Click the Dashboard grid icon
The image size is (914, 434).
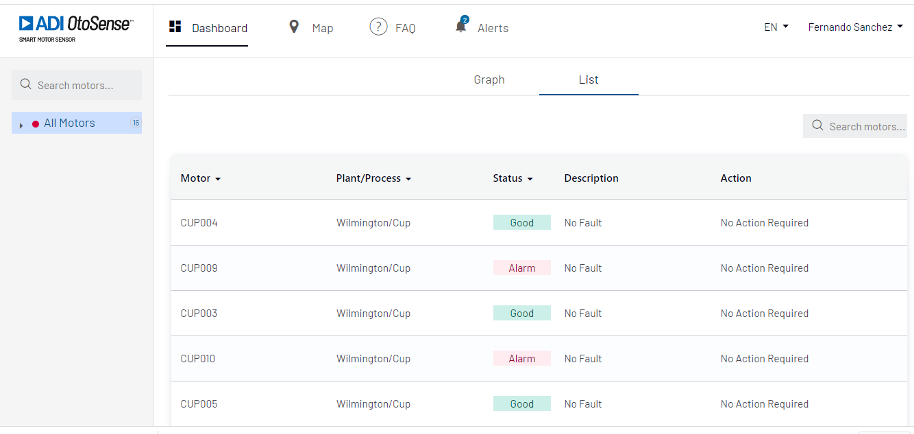pos(175,27)
